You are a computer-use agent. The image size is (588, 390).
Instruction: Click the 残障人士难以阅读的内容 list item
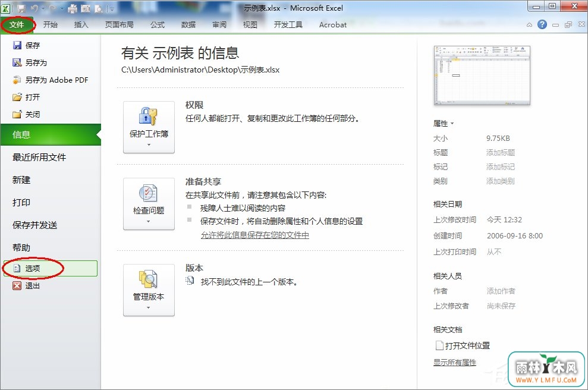[243, 208]
